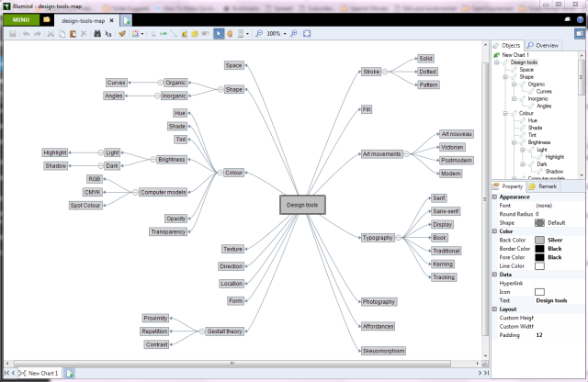Delete the selected topic
This screenshot has width=588, height=382.
(84, 34)
